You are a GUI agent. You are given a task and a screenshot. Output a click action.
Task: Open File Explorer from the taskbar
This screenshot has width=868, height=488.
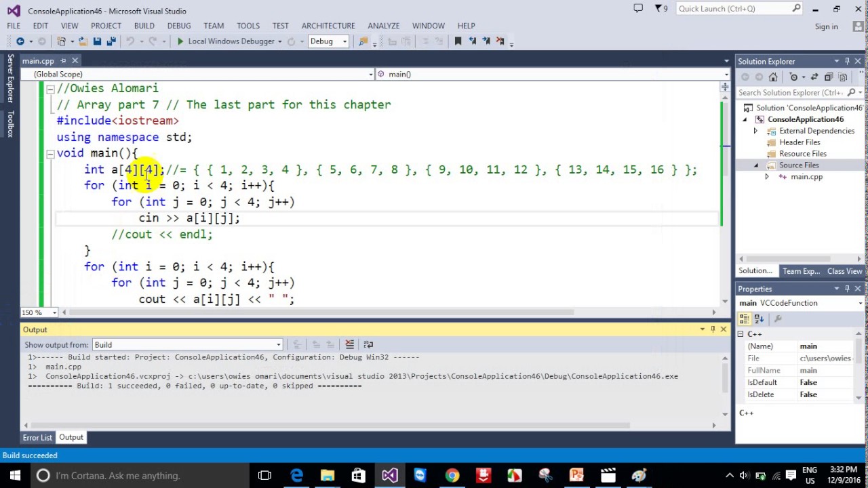click(x=328, y=476)
